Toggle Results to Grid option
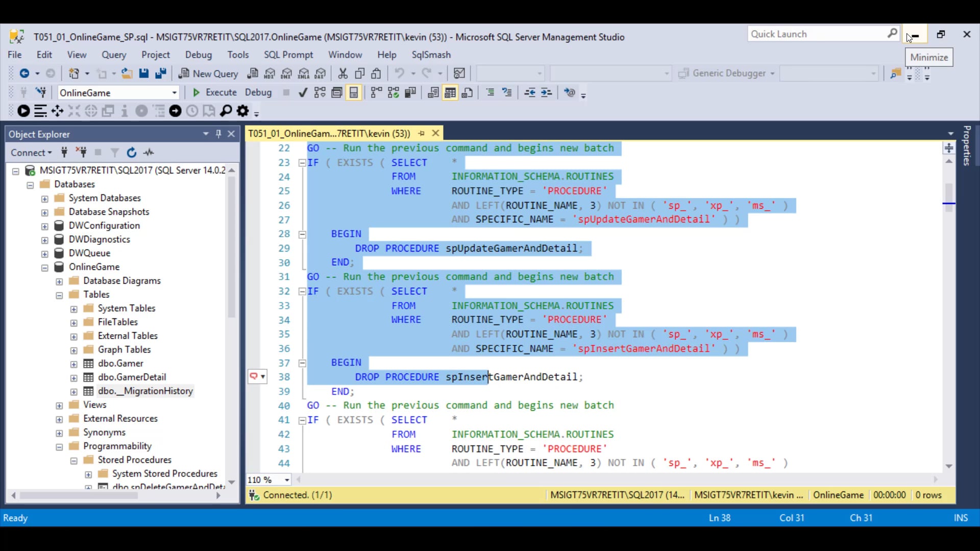 (450, 92)
